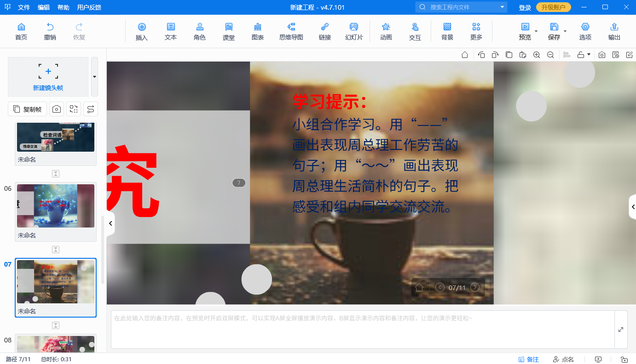Click the paste icon in canvas toolbar
636x364 pixels.
pos(523,55)
